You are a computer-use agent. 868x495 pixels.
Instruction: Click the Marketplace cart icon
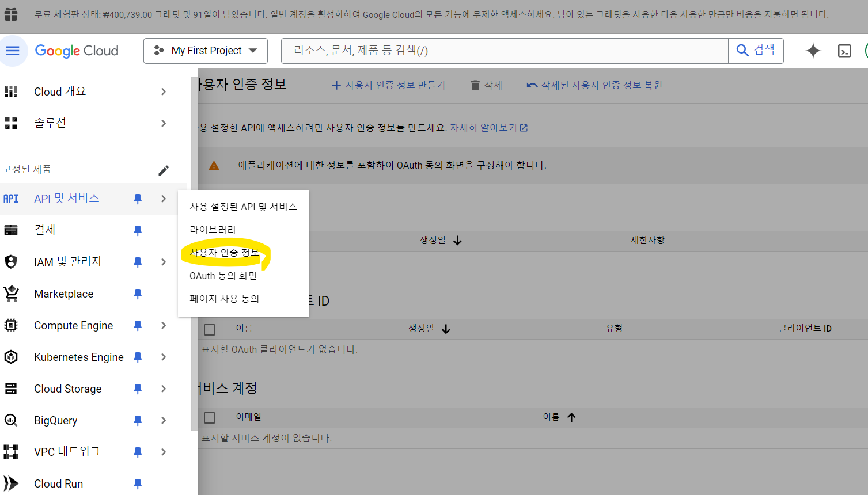tap(11, 294)
